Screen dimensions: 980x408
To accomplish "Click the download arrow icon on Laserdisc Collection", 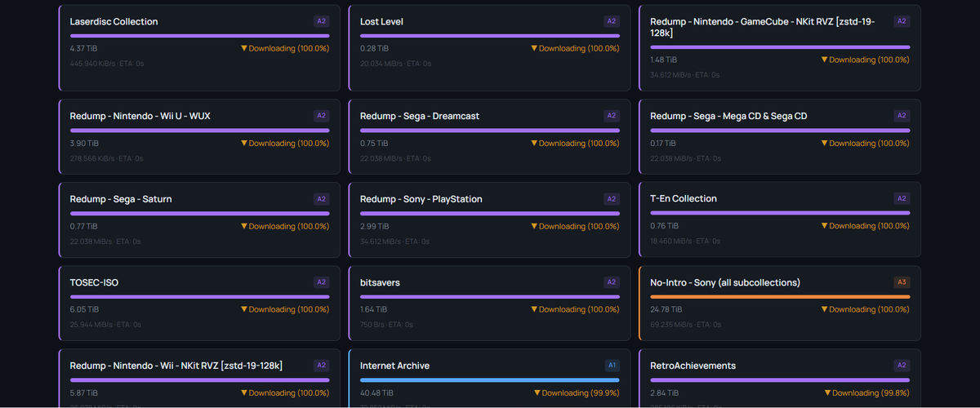I will pyautogui.click(x=244, y=49).
